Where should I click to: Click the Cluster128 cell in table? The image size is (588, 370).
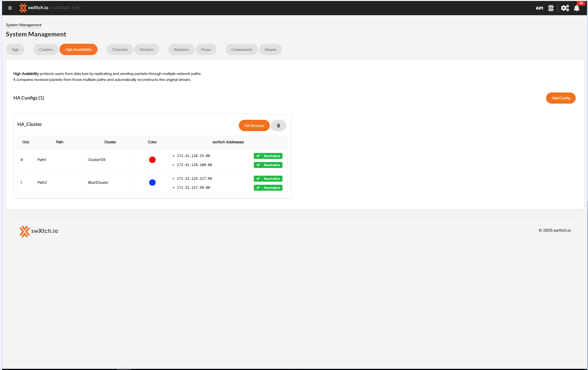97,160
